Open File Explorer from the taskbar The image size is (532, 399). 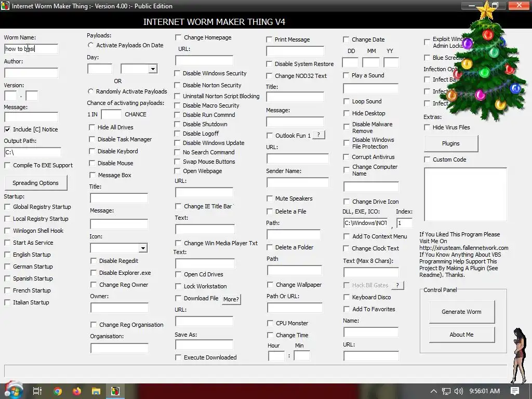[96, 391]
